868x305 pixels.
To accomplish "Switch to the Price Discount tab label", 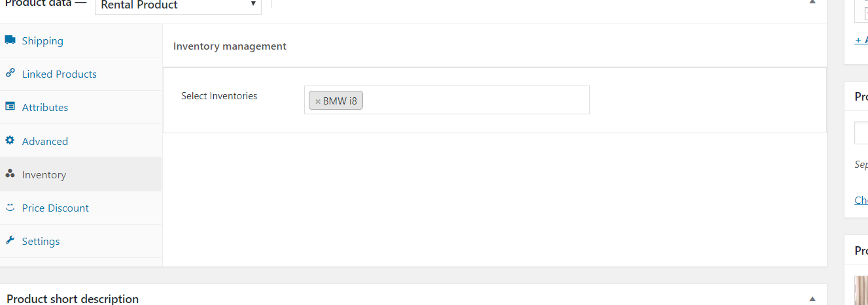I will coord(56,208).
